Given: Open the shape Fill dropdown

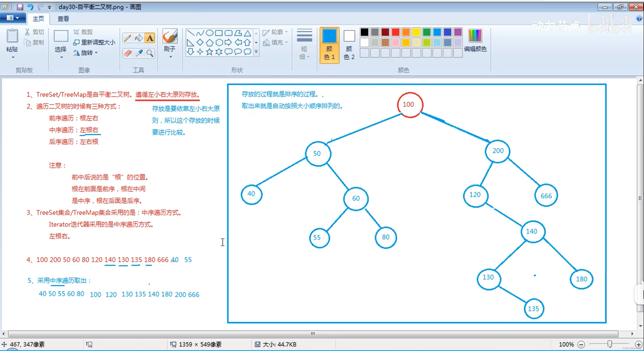Looking at the screenshot, I should [x=275, y=42].
